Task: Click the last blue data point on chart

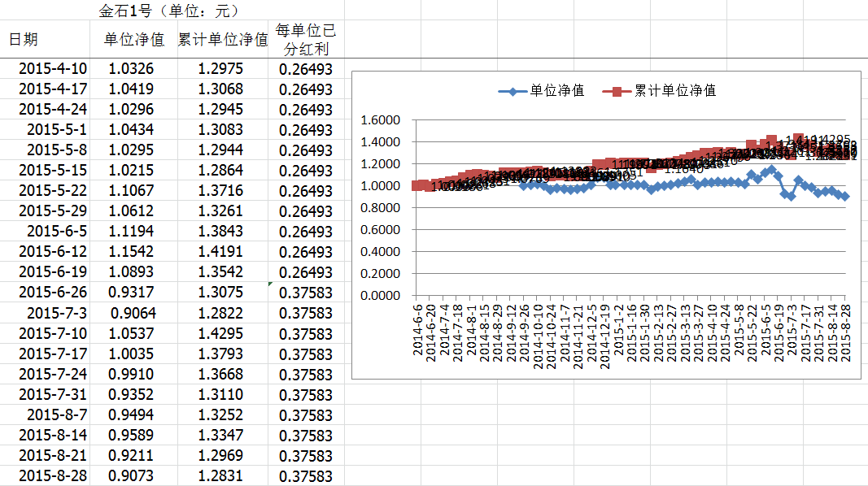Action: (x=844, y=197)
